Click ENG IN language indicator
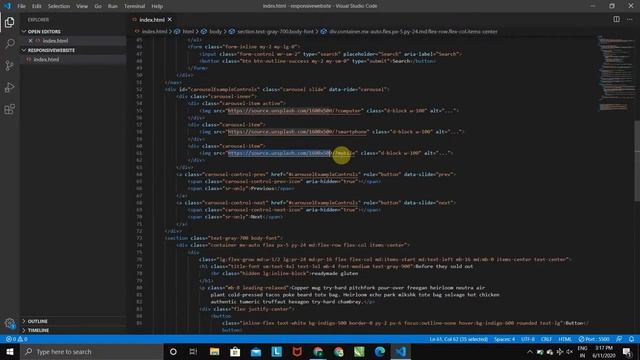Viewport: 640px width, 360px height. click(582, 351)
